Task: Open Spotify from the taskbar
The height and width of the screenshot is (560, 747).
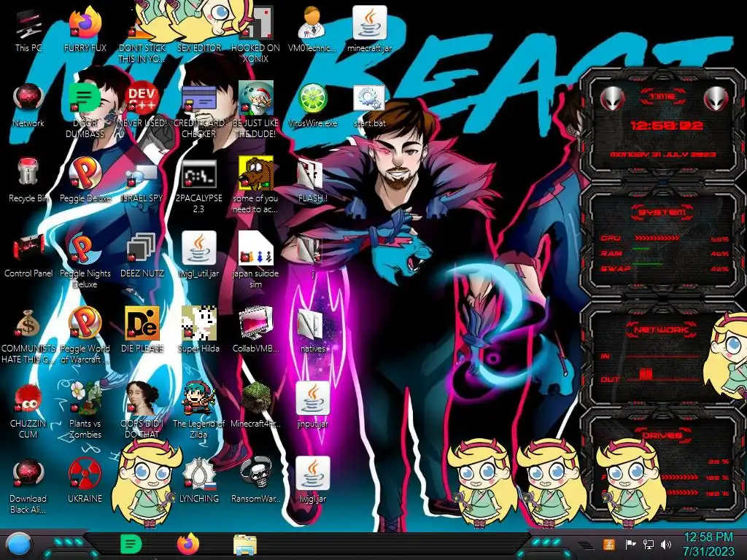Action: (x=131, y=544)
